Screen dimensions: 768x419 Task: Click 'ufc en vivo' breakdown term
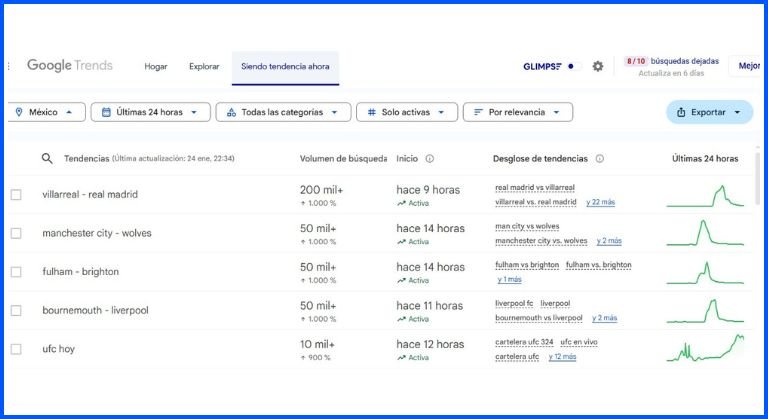[579, 342]
